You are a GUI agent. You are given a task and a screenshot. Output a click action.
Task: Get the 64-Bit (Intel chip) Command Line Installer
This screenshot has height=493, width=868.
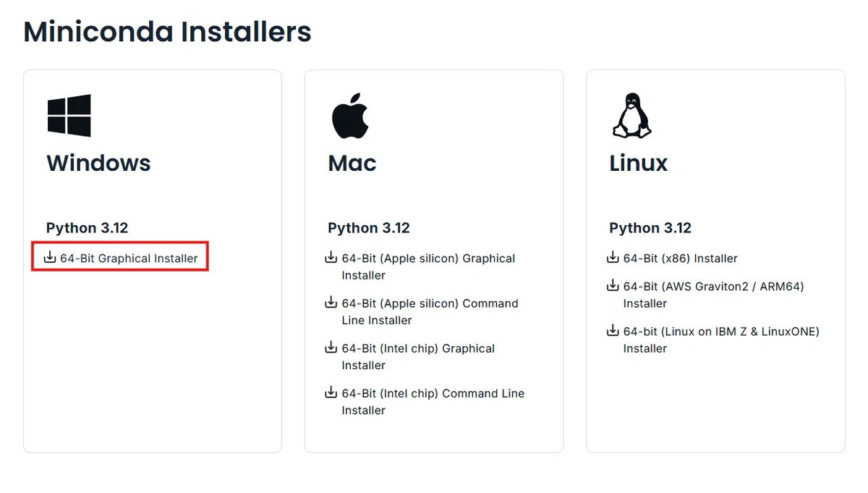pos(433,402)
